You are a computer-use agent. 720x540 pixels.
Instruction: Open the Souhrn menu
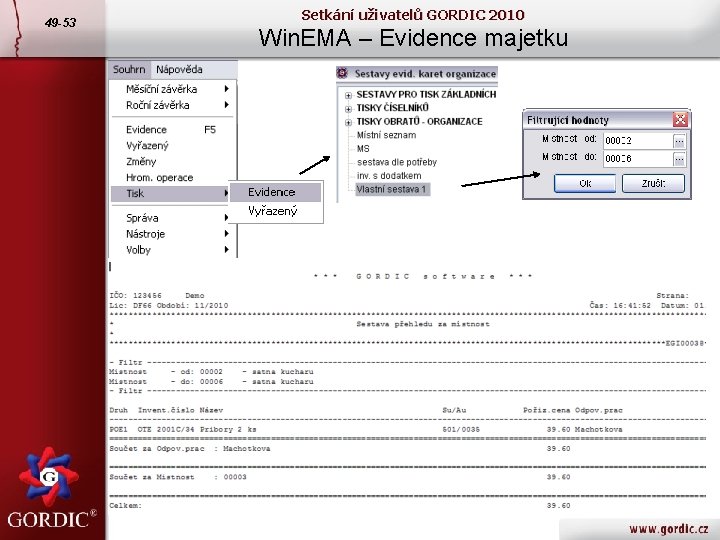129,69
